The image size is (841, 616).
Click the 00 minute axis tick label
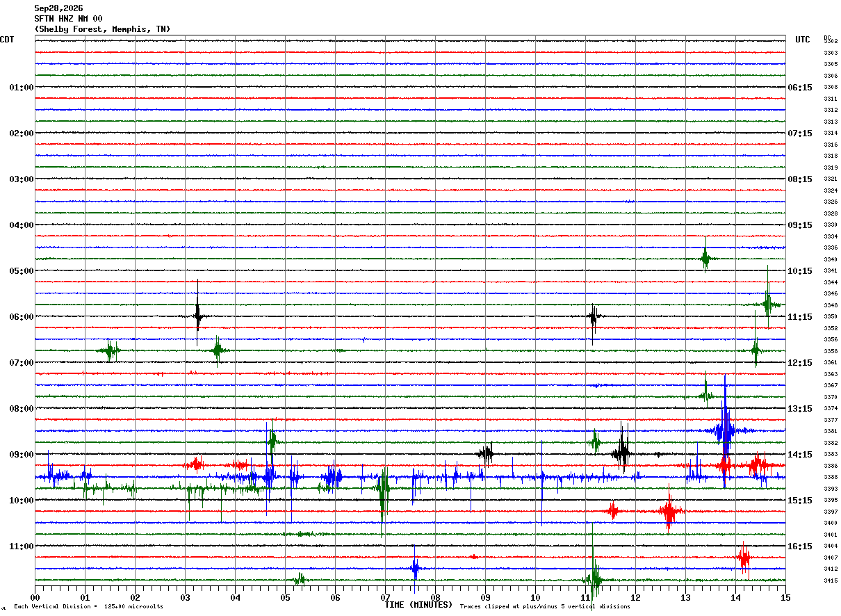(35, 598)
